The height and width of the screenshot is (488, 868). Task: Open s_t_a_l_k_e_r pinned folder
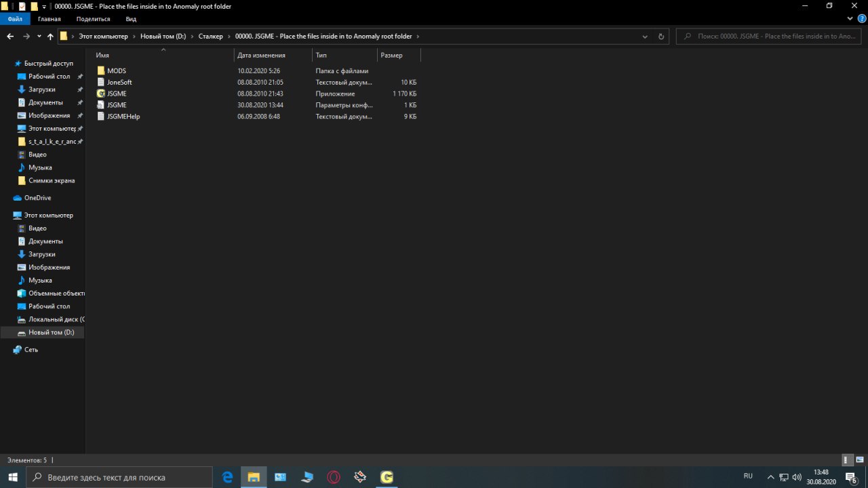(52, 142)
